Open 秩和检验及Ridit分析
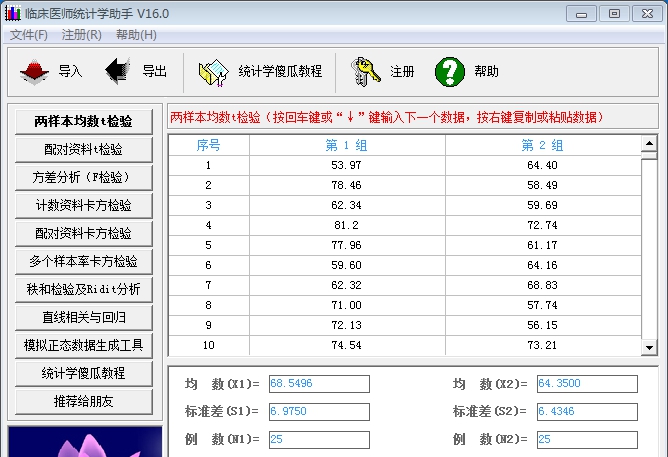 pyautogui.click(x=84, y=290)
